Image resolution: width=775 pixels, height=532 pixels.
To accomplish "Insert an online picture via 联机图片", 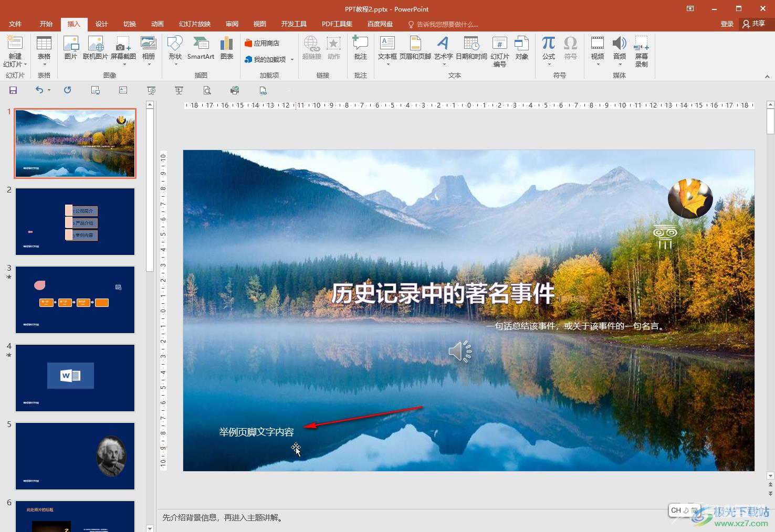I will point(96,48).
